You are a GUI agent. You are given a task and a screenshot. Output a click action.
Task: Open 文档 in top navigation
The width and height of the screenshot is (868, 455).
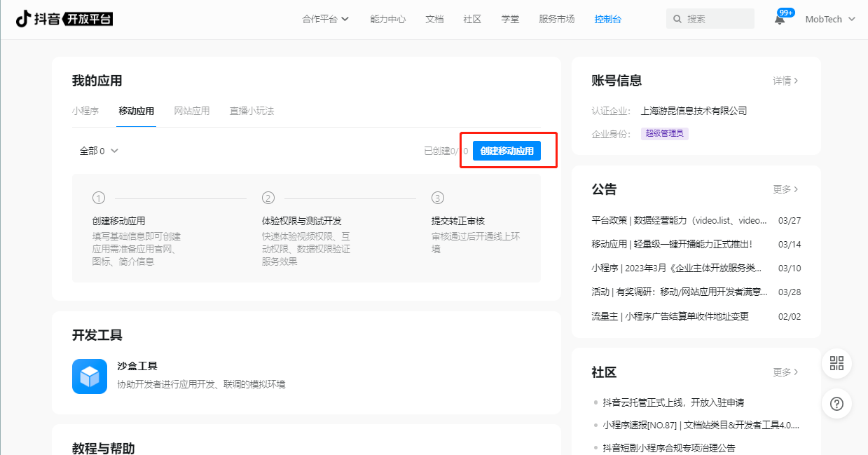(434, 19)
